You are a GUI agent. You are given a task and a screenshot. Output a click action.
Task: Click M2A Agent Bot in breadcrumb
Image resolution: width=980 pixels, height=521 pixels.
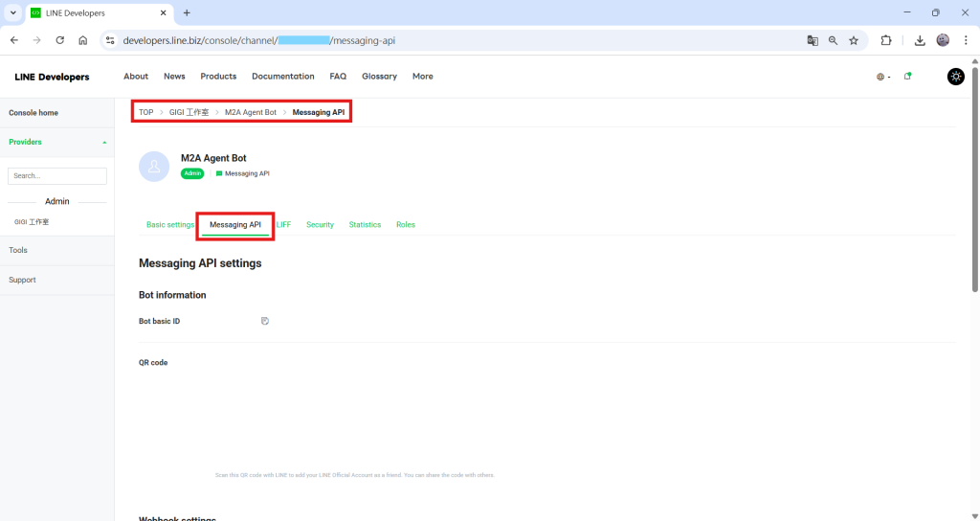[x=251, y=112]
